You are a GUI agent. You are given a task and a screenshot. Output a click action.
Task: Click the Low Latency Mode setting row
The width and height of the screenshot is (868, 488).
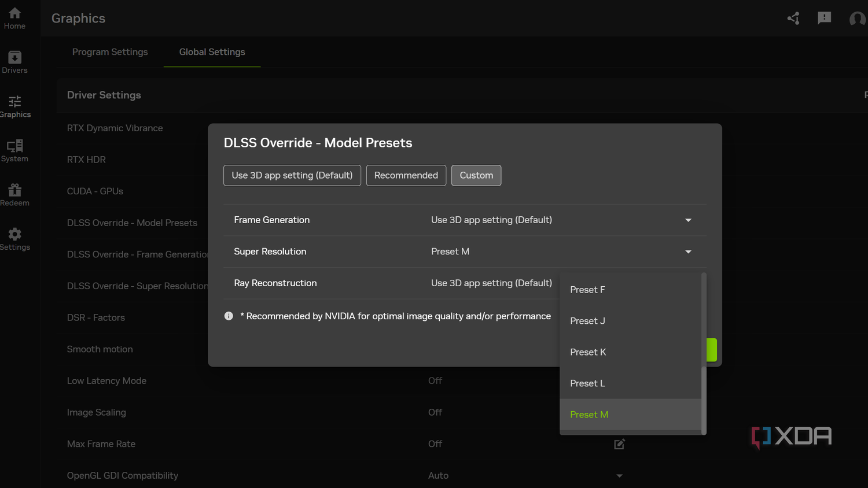click(x=106, y=381)
